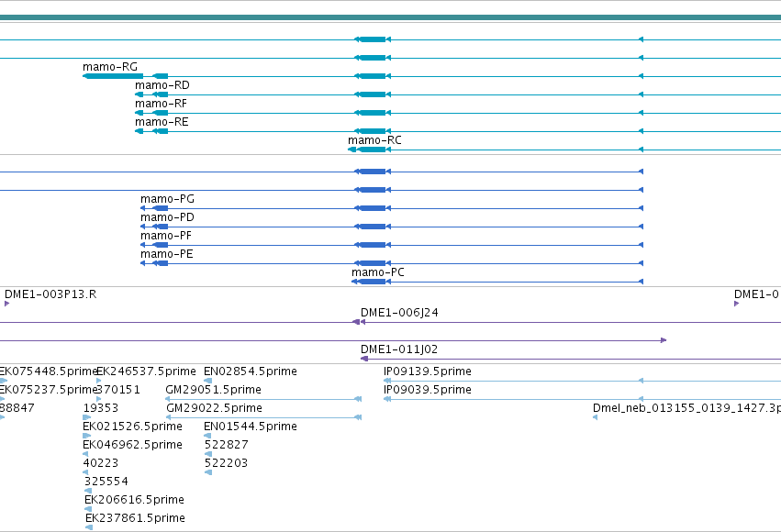Select the mamo-RE transcript label
781x532 pixels.
pos(162,122)
